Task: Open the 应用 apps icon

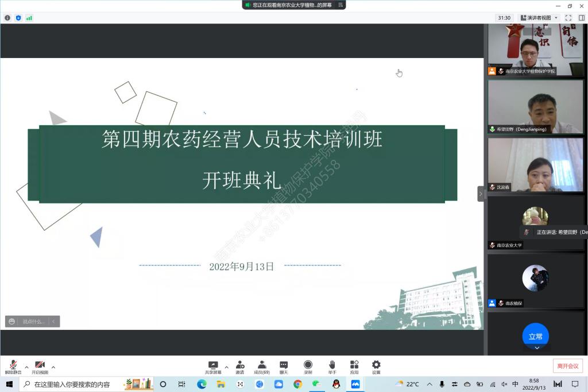Action: point(354,366)
